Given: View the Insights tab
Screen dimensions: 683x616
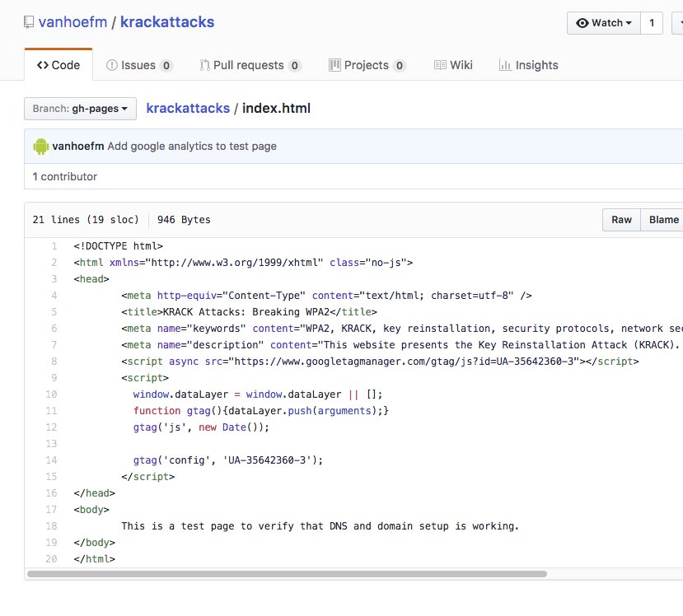Looking at the screenshot, I should coord(528,65).
